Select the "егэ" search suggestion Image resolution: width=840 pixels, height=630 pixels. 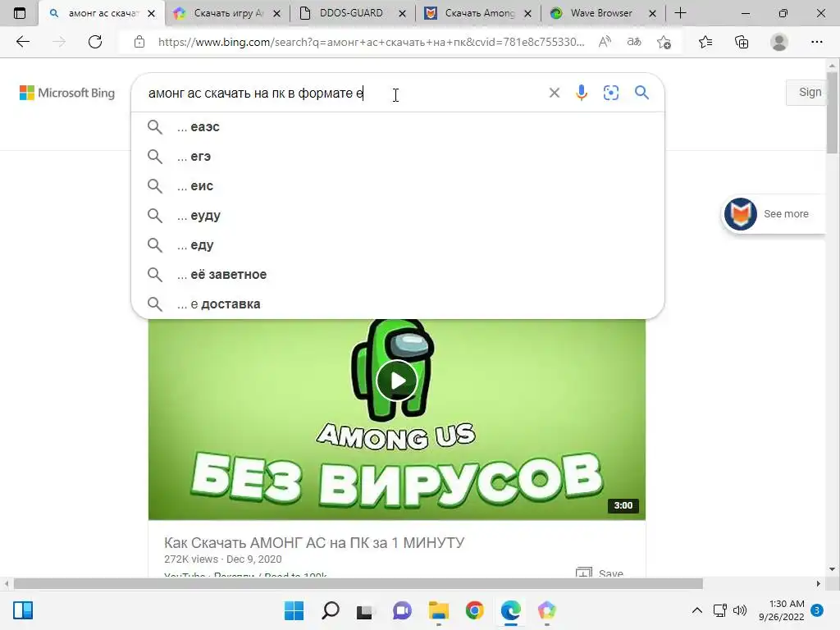click(398, 157)
